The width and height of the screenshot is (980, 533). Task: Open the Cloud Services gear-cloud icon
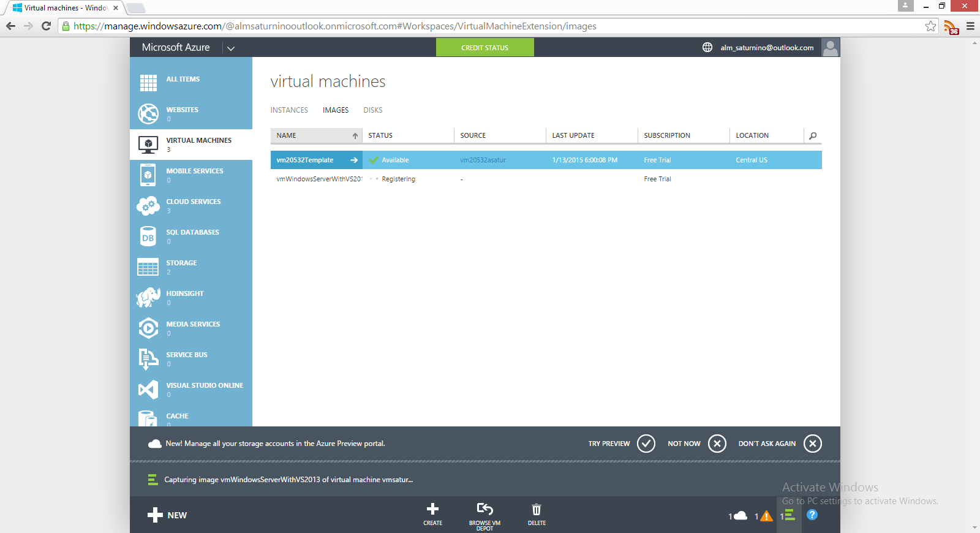pyautogui.click(x=148, y=206)
